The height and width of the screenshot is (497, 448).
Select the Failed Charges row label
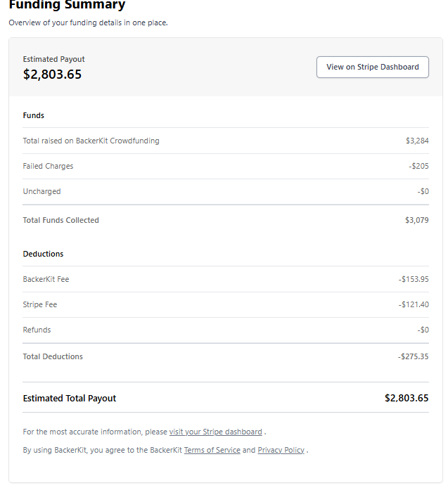pyautogui.click(x=48, y=166)
